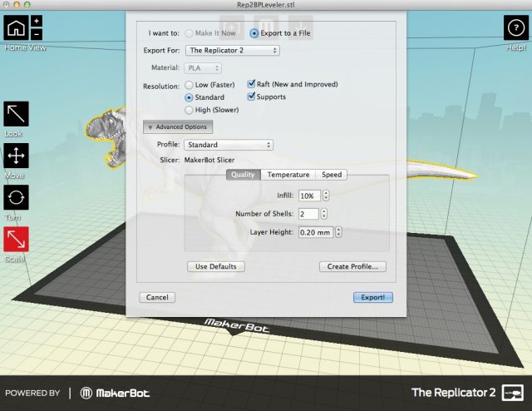The image size is (532, 411).
Task: Click the MakerBot logo in footer
Action: pos(115,394)
